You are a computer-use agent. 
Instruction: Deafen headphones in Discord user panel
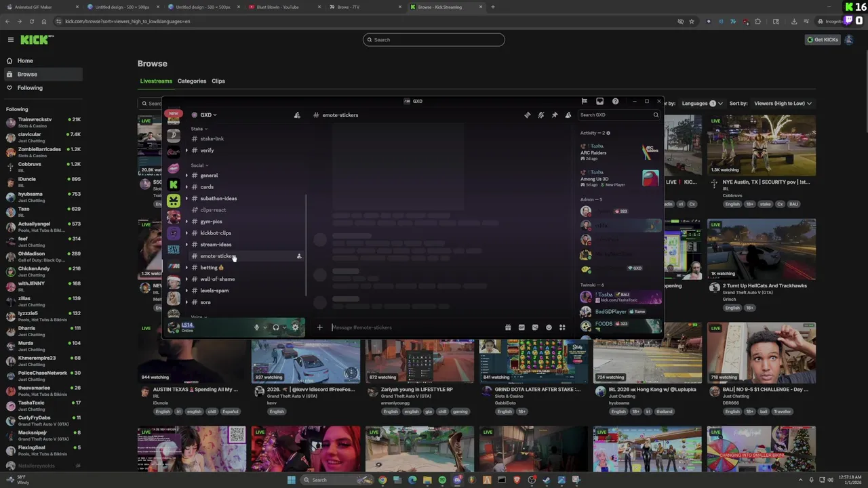pos(275,327)
